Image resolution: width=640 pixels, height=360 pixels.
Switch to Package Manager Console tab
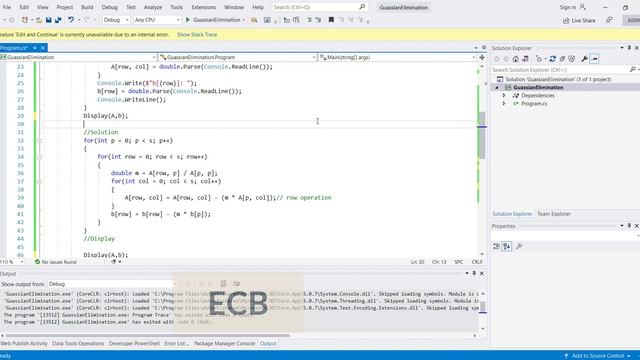click(224, 343)
